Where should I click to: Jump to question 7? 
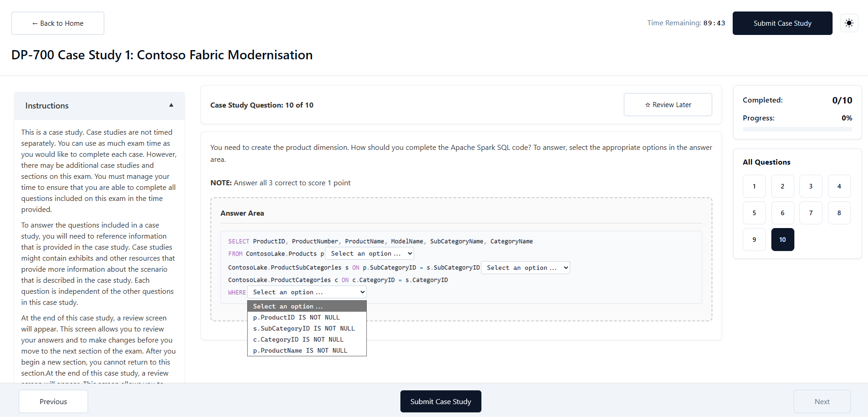(x=810, y=213)
